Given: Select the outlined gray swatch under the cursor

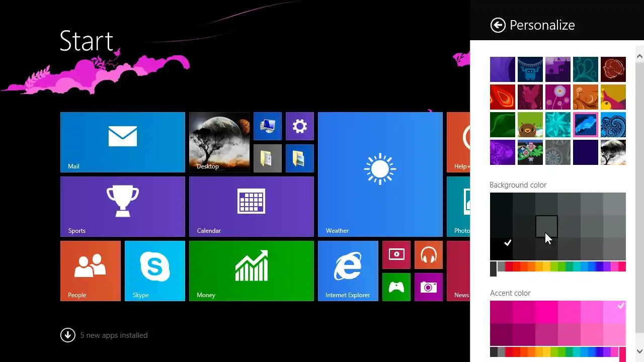Looking at the screenshot, I should (x=546, y=226).
